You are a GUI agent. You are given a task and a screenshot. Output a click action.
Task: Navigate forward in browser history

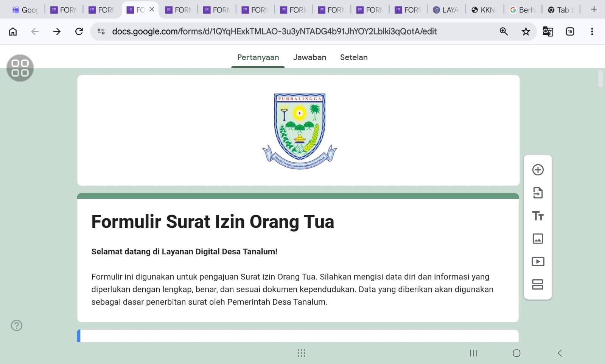pyautogui.click(x=57, y=31)
